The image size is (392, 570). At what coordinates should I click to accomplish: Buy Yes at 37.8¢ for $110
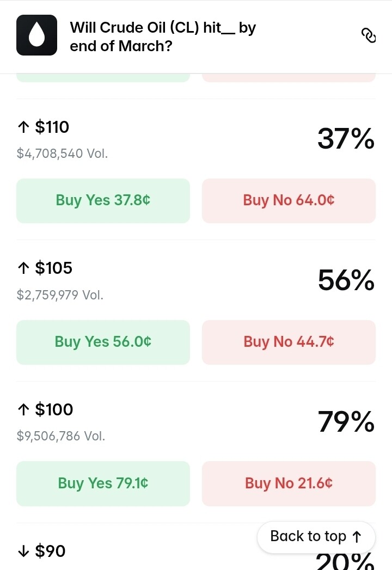tap(103, 200)
